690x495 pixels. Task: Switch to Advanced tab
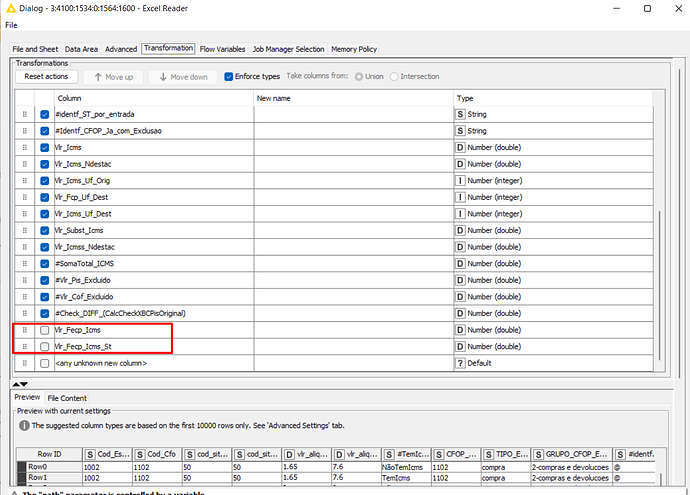click(121, 49)
